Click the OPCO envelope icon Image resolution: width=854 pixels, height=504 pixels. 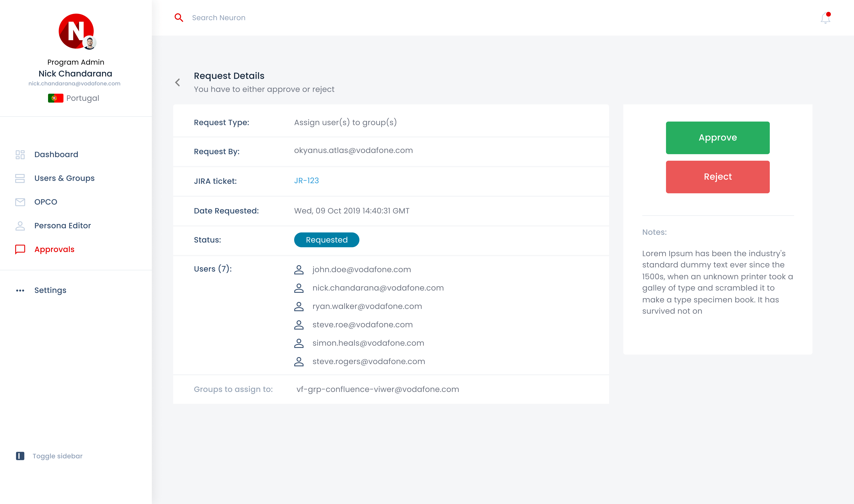[20, 202]
